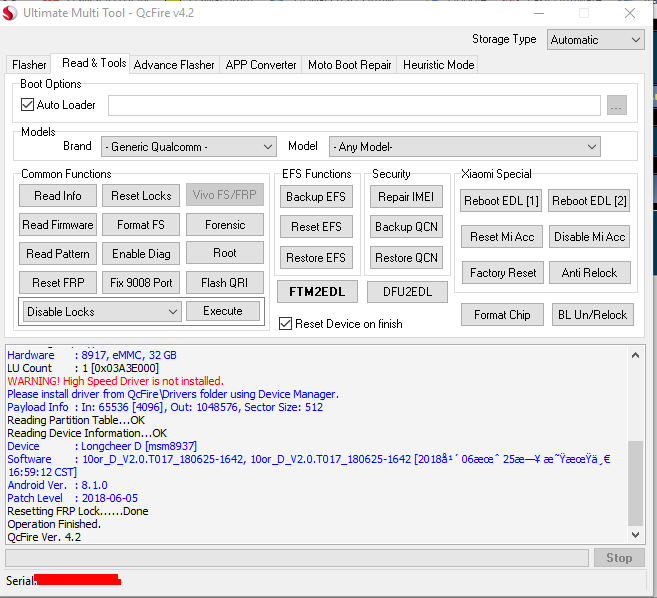Image resolution: width=657 pixels, height=598 pixels.
Task: Open the Moto Boot Repair tab
Action: (349, 65)
